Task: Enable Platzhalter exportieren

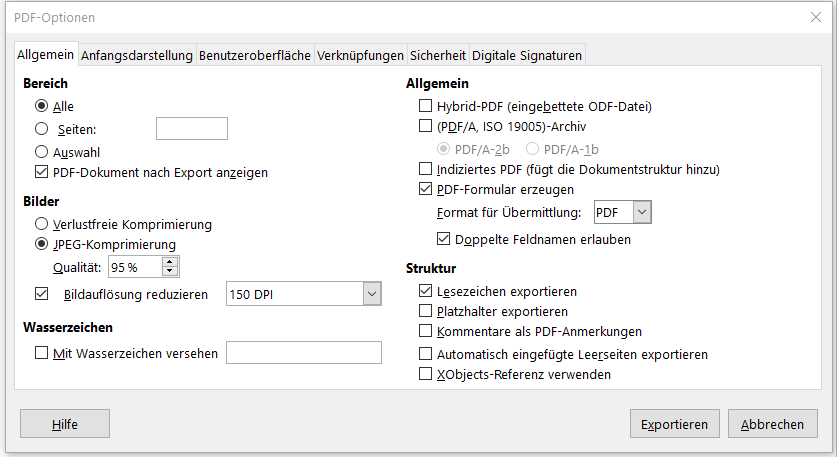Action: coord(425,311)
